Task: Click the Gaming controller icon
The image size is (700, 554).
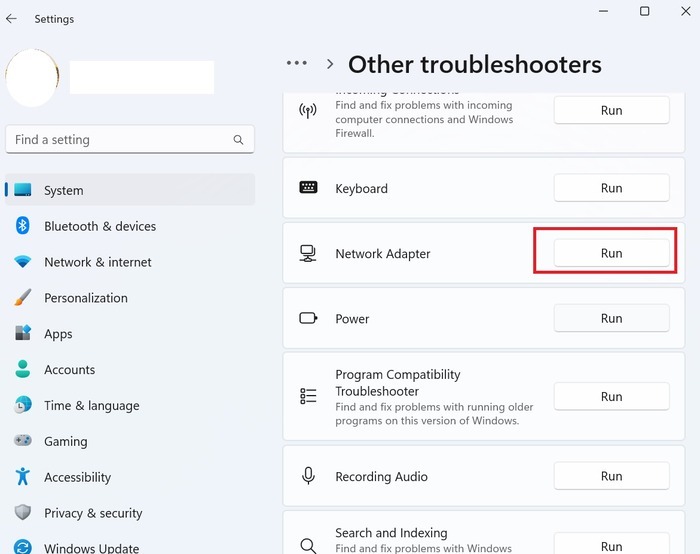Action: point(23,440)
